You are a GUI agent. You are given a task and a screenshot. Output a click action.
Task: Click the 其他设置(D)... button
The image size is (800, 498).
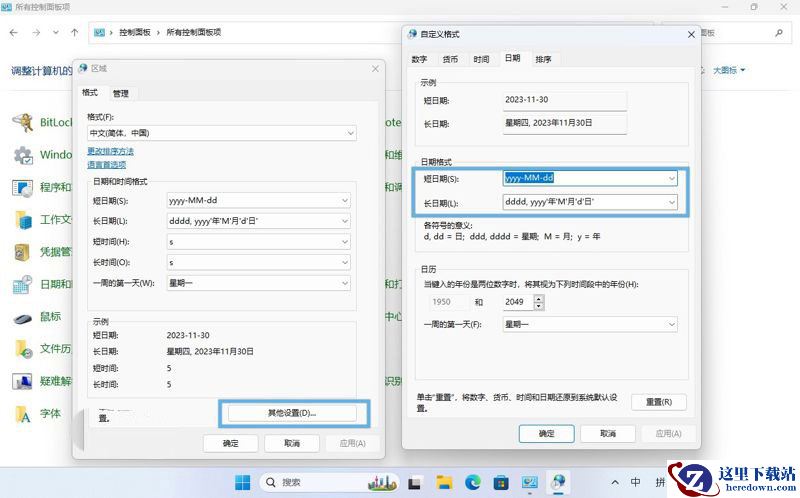(292, 413)
